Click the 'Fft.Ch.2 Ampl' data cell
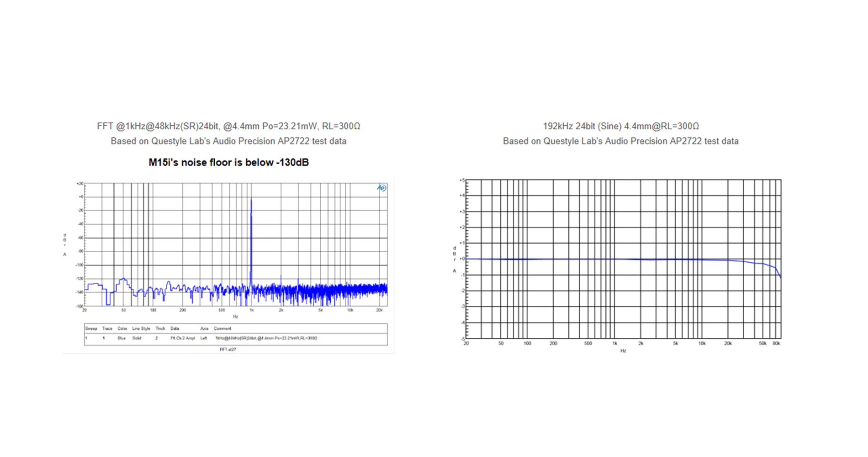The width and height of the screenshot is (868, 457). [x=183, y=338]
